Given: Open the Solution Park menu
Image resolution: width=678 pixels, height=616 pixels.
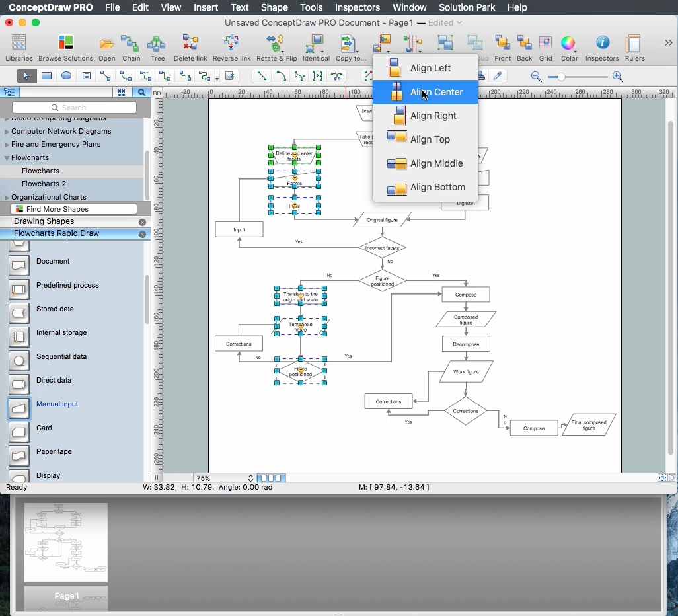Looking at the screenshot, I should tap(467, 7).
